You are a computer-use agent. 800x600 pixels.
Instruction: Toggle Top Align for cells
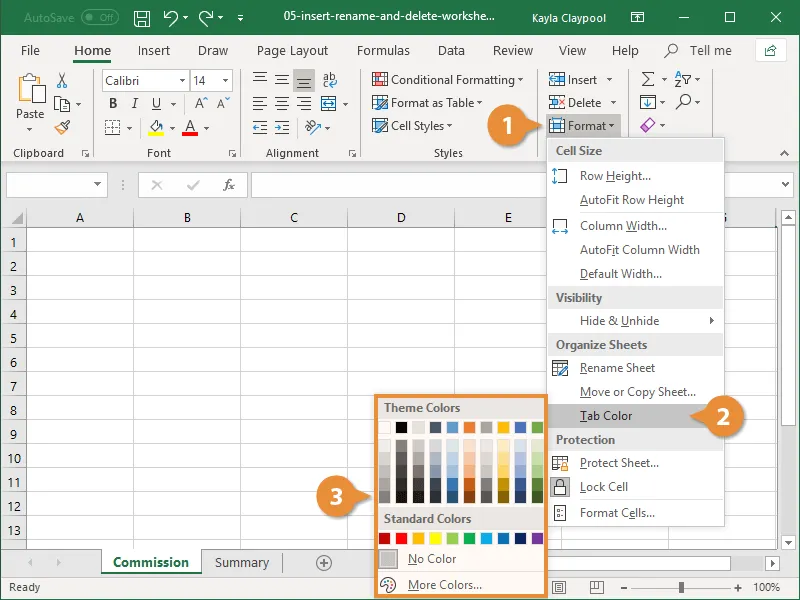pyautogui.click(x=260, y=80)
